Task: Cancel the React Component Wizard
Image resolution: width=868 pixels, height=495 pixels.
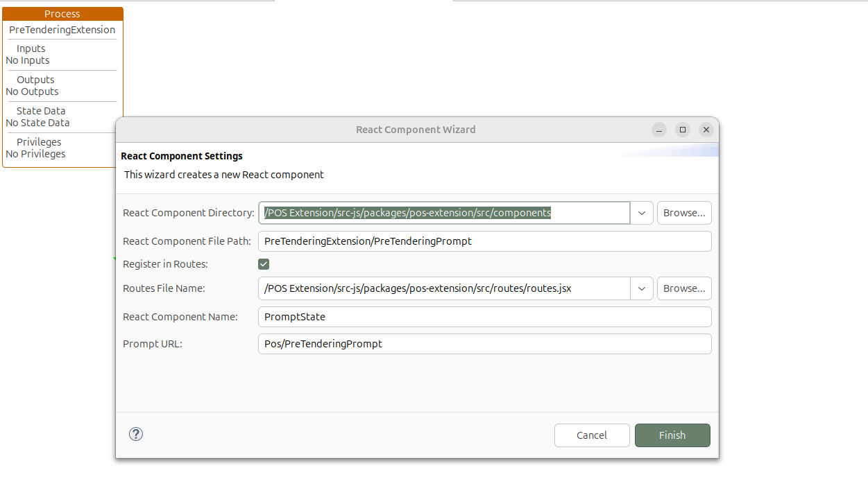Action: point(591,435)
